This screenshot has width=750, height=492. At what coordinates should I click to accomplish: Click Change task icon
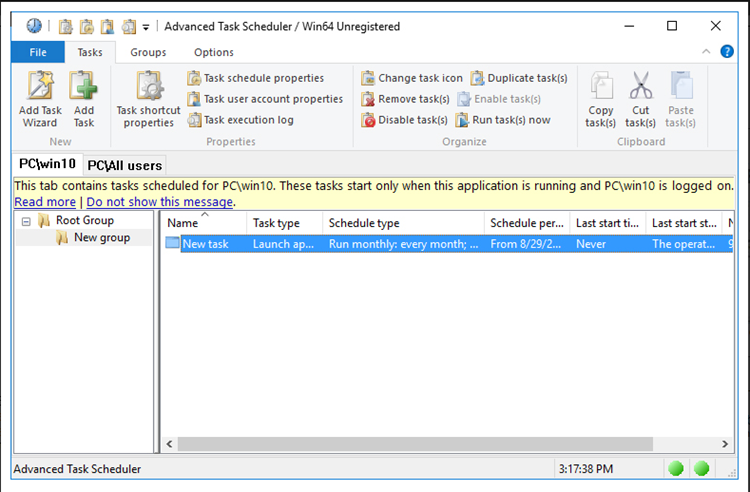pos(412,78)
